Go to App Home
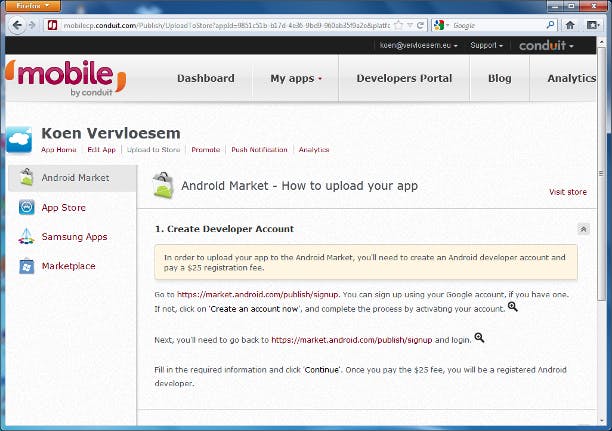Viewport: 612px width, 431px height. (x=59, y=150)
